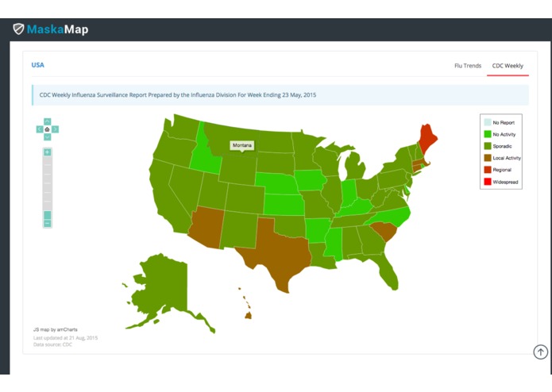Screen dimensions: 552x392
Task: Click the scroll-to-top arrow circle
Action: 541,352
